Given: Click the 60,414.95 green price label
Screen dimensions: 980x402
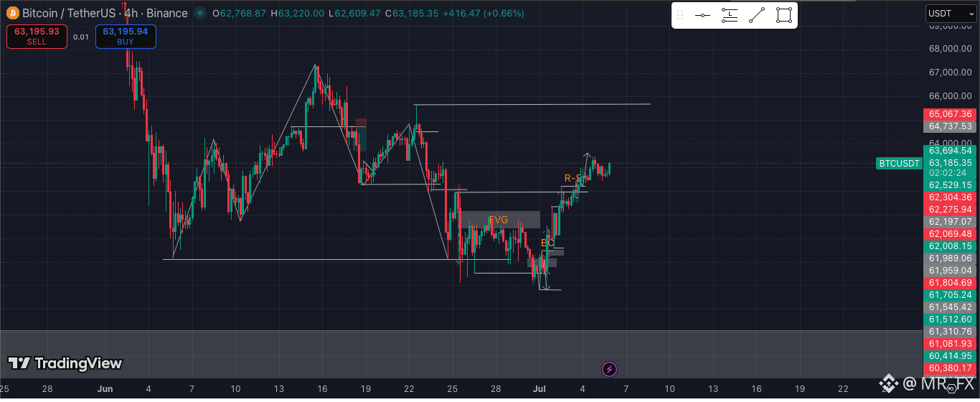Looking at the screenshot, I should click(950, 356).
